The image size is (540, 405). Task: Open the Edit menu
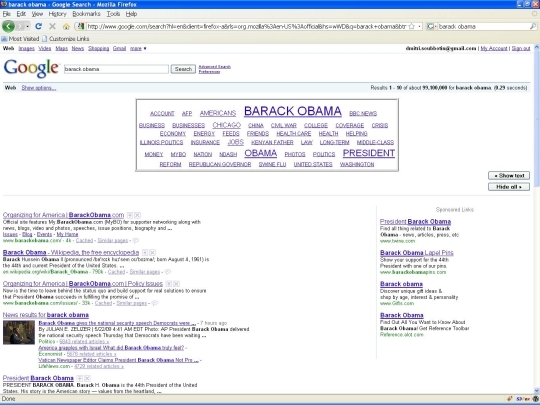pyautogui.click(x=21, y=14)
